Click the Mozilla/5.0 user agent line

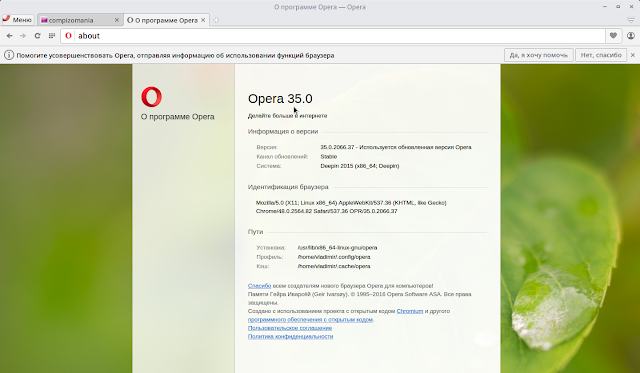(x=351, y=203)
